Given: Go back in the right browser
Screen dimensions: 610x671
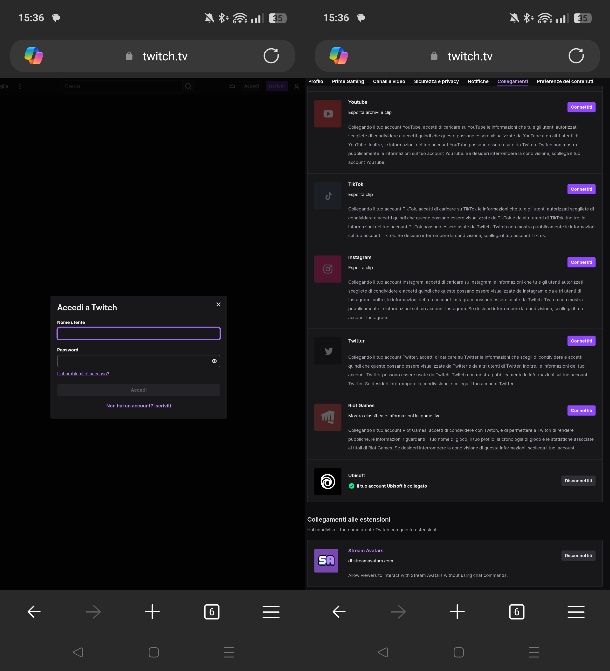Looking at the screenshot, I should tap(339, 612).
